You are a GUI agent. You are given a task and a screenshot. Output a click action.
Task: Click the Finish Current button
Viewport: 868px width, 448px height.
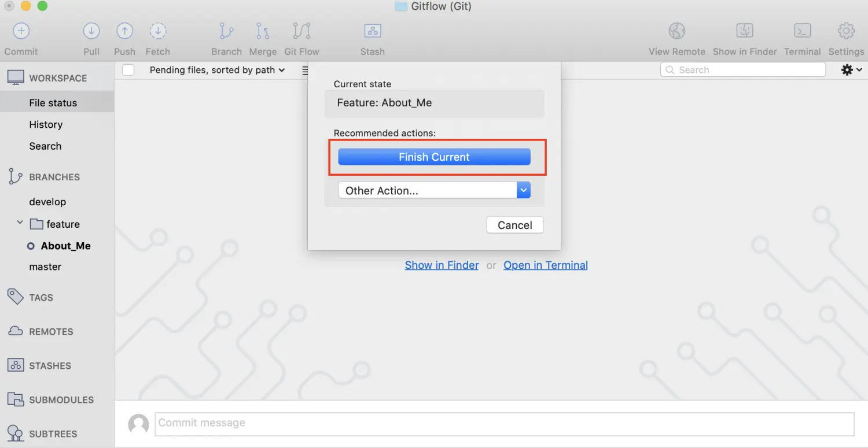(434, 157)
